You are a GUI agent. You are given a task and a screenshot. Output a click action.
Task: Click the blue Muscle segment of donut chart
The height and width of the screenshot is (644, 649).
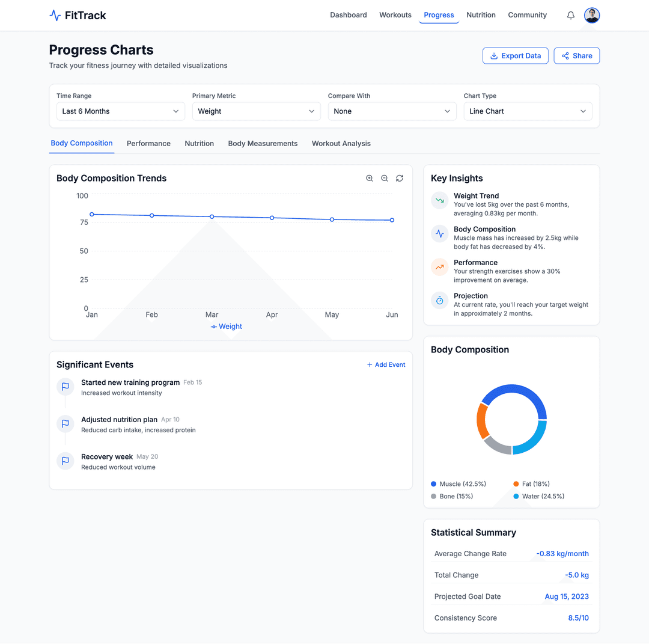tap(517, 393)
